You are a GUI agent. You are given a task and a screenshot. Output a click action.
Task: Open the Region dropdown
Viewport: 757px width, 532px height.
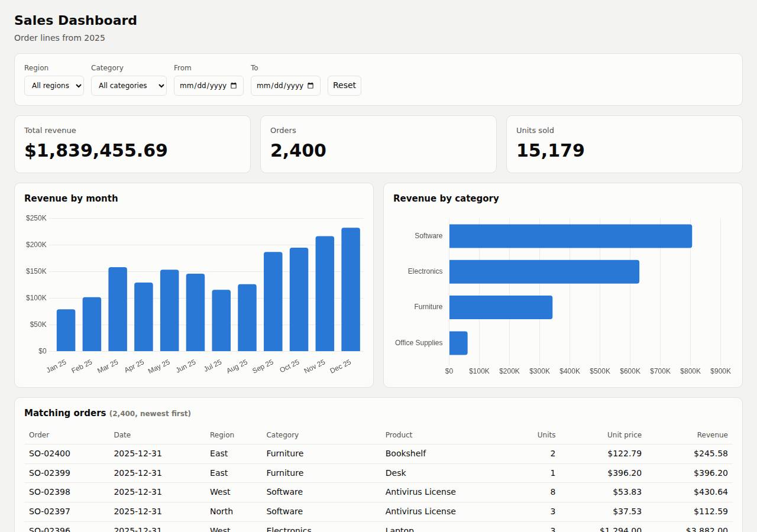click(54, 86)
